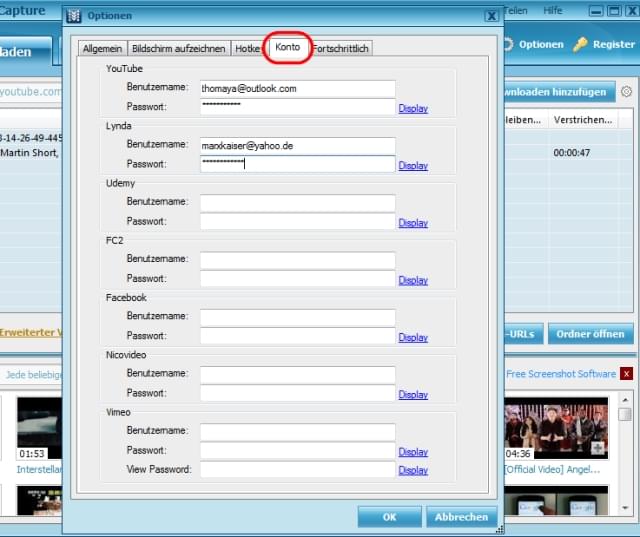Click Downloaden hinzufügen button in main window
640x537 pixels.
tap(560, 92)
